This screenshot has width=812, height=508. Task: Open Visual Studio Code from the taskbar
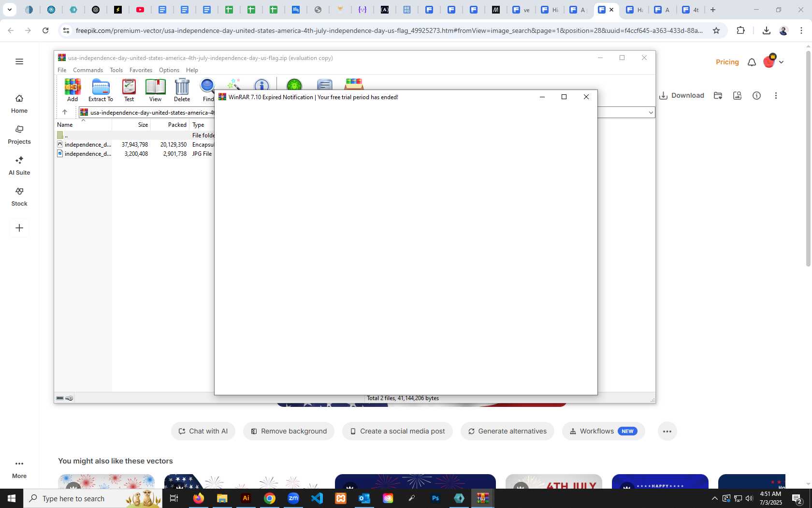(317, 498)
